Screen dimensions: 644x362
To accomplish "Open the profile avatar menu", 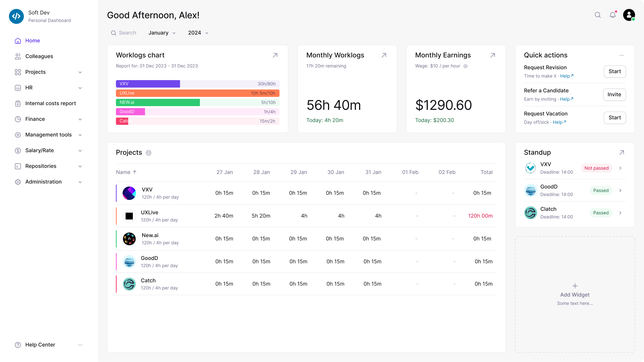I will point(629,15).
